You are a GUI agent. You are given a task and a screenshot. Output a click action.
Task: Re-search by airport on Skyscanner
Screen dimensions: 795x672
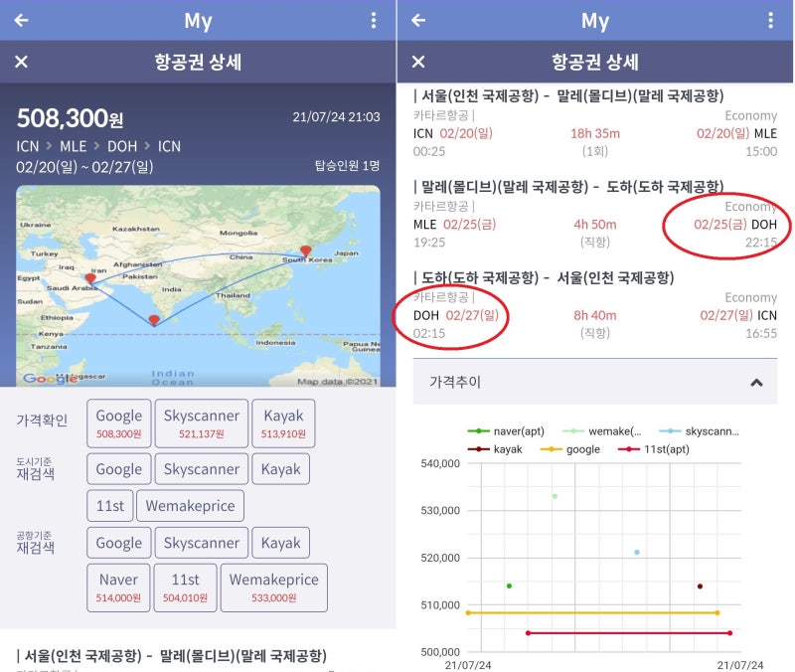(x=202, y=543)
